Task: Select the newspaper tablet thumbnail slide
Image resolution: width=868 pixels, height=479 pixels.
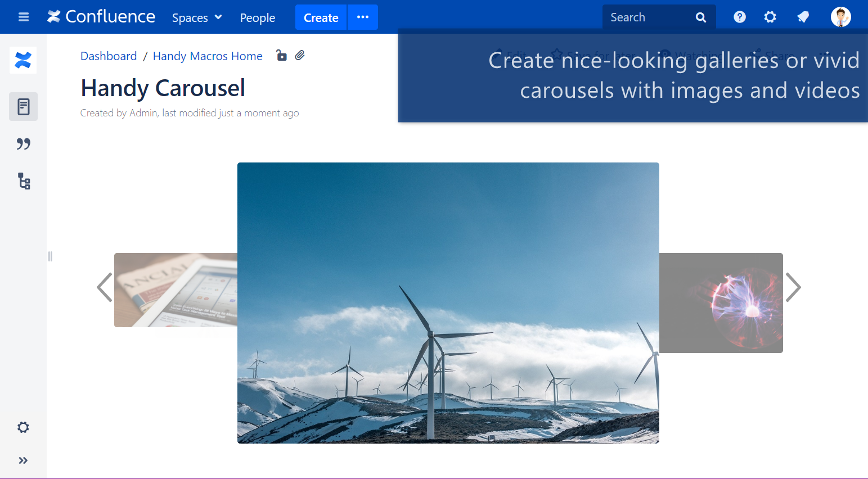Action: click(x=176, y=290)
